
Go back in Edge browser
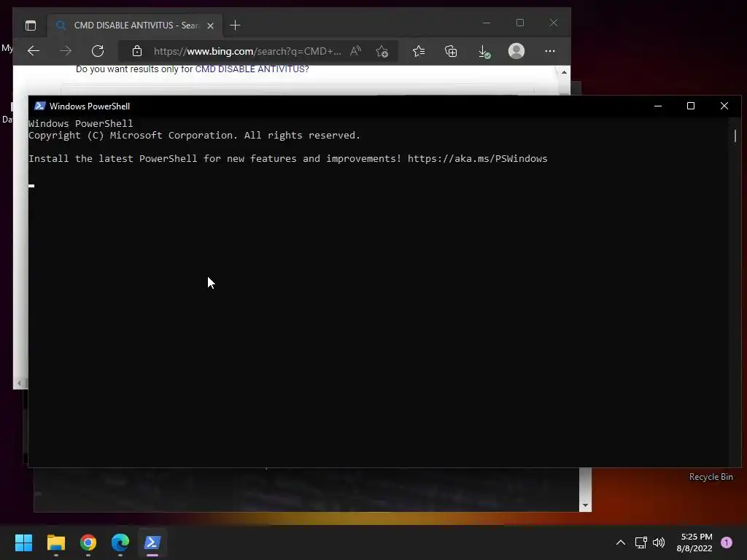pos(34,51)
